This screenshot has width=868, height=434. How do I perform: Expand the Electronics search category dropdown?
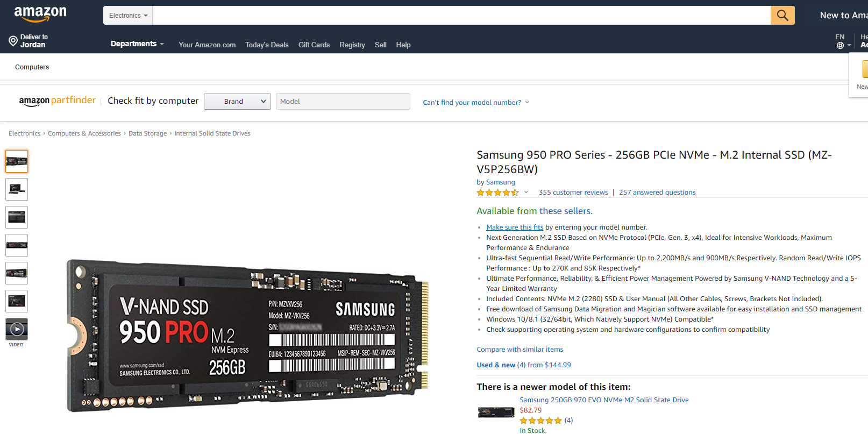128,16
